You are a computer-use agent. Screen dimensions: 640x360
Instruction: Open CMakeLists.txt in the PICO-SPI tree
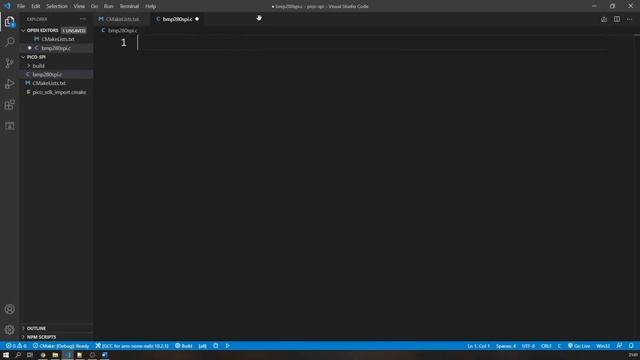coord(49,83)
